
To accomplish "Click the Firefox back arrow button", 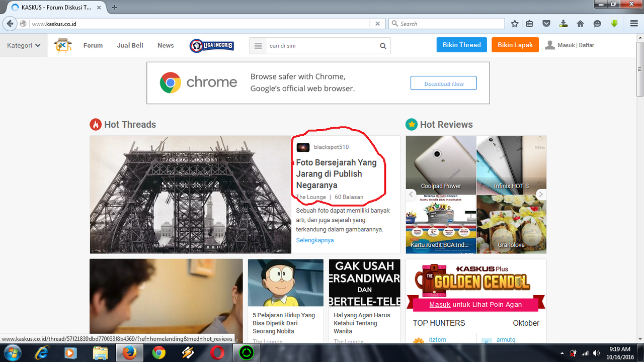I will [x=10, y=24].
